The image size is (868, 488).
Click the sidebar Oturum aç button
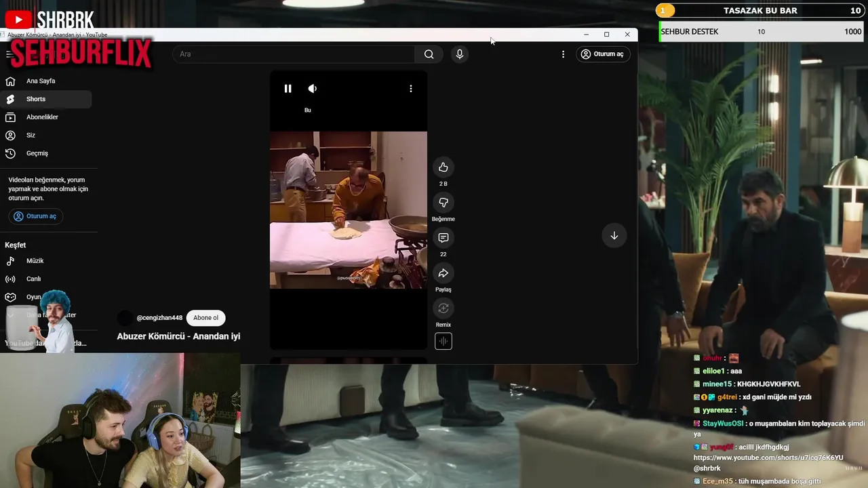point(35,216)
